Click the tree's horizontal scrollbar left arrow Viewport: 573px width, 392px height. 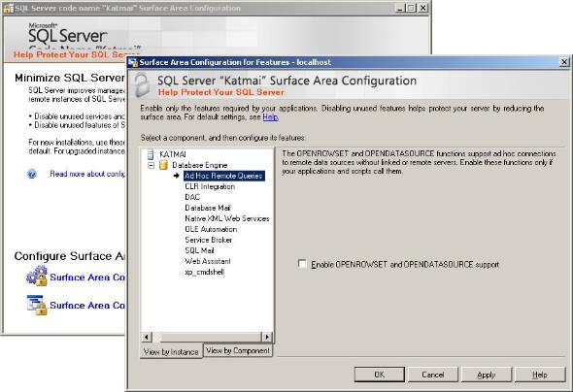tap(147, 337)
